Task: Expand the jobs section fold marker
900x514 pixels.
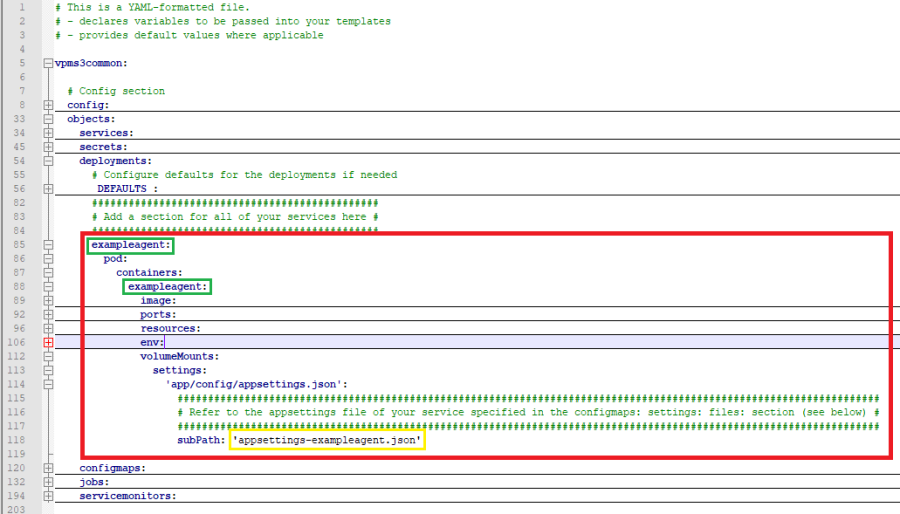Action: tap(47, 482)
